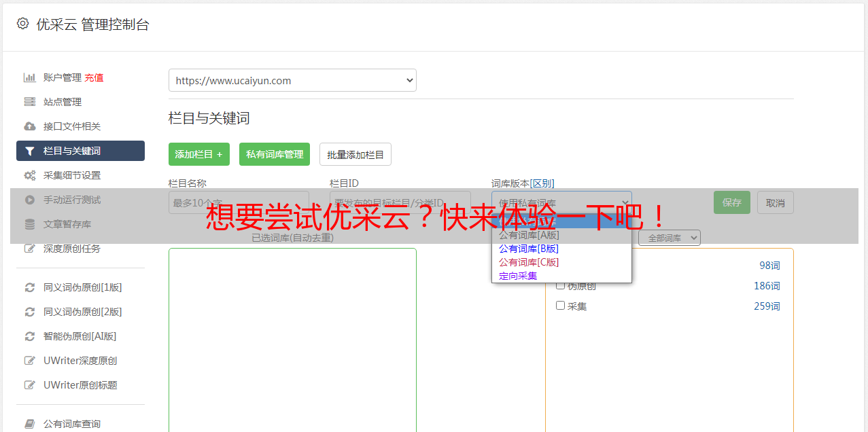Click the refresh icon for 同义词伪原创[1版]
The width and height of the screenshot is (868, 432).
[30, 287]
